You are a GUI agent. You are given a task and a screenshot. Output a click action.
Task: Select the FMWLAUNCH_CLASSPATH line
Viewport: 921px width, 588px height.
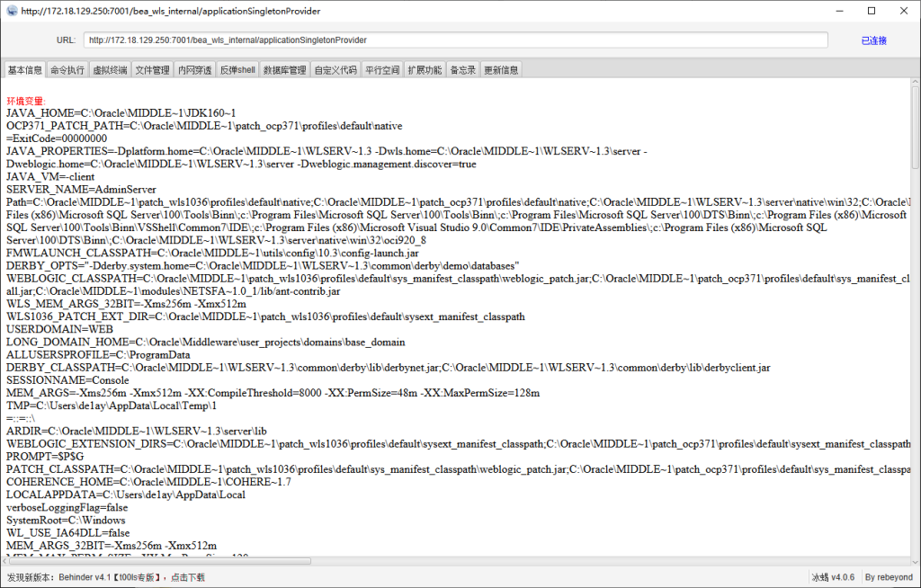pos(212,253)
